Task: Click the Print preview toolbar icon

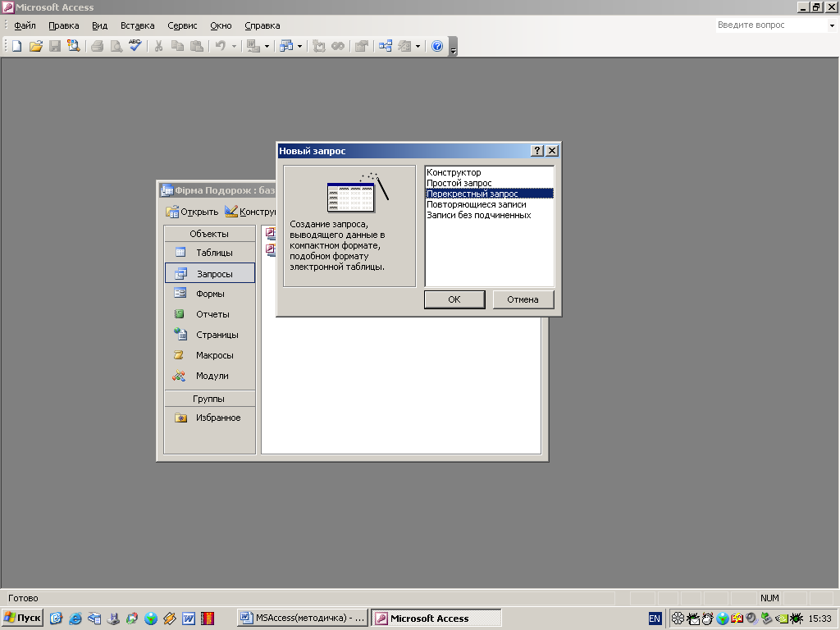Action: [116, 47]
